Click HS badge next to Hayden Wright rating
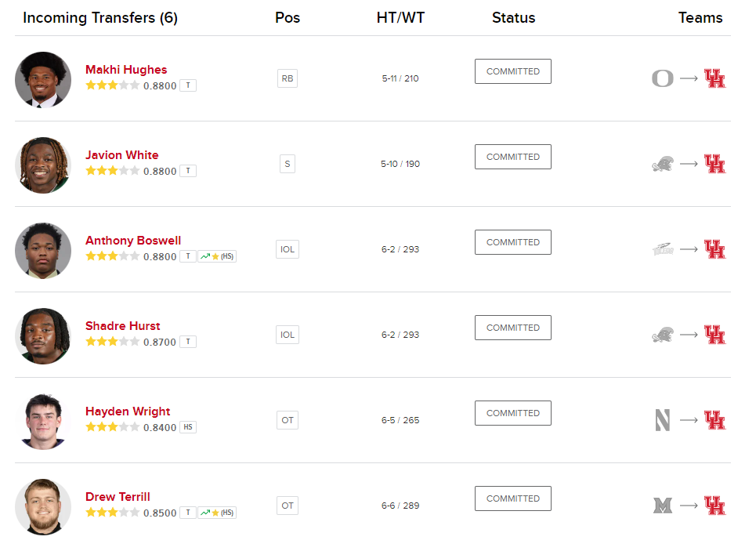Screen dimensions: 756x551 tap(188, 427)
